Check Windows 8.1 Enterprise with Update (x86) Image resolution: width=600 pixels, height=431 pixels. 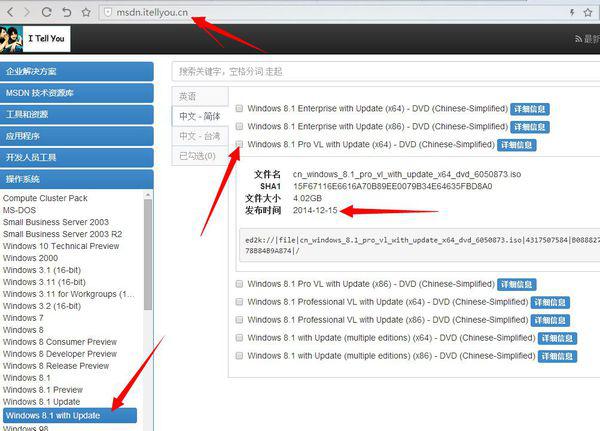tap(239, 126)
